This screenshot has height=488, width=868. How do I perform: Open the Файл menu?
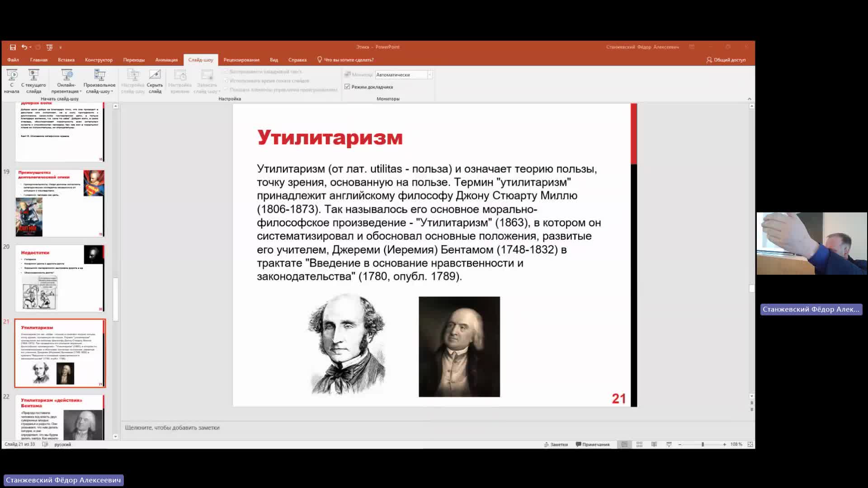pos(13,60)
